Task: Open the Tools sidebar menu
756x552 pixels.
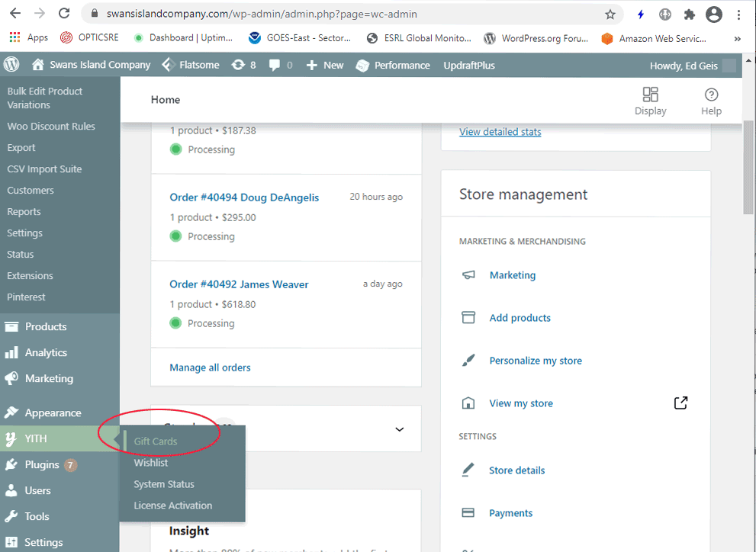Action: (x=60, y=516)
